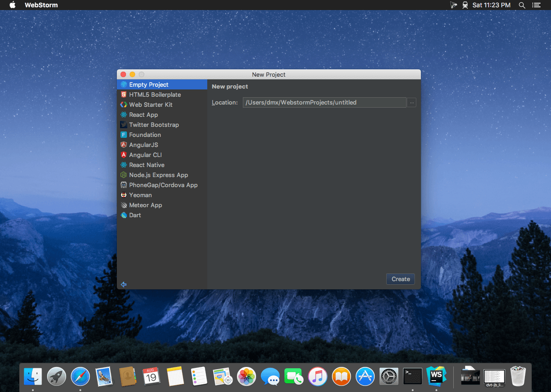Open Photos from the Dock
This screenshot has width=551, height=392.
point(247,376)
